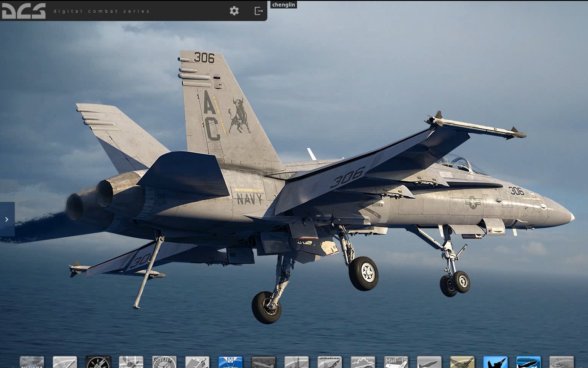Open the C-101 module icon

[164, 362]
